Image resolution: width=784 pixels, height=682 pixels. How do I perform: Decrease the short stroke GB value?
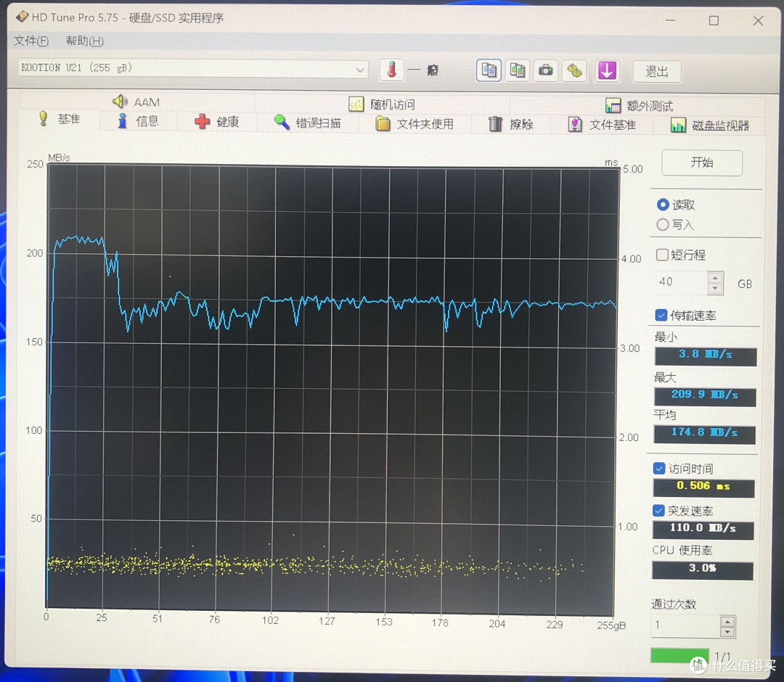715,288
